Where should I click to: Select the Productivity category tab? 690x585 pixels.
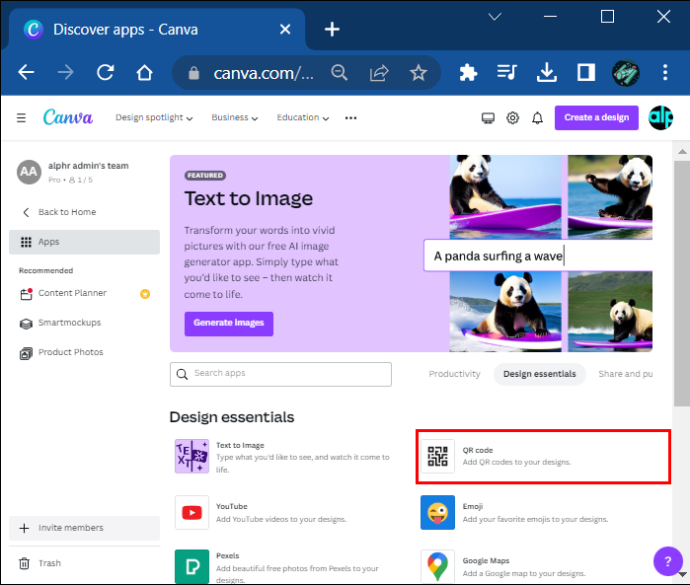point(455,374)
